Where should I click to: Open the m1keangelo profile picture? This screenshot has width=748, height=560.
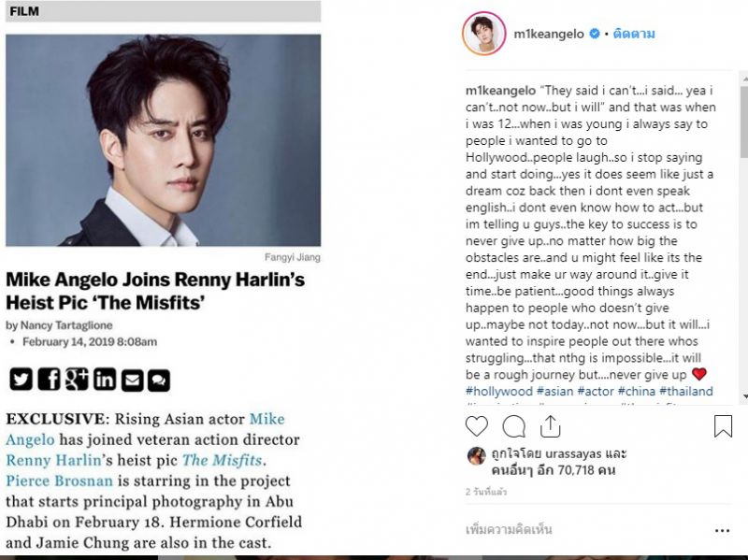click(x=483, y=34)
